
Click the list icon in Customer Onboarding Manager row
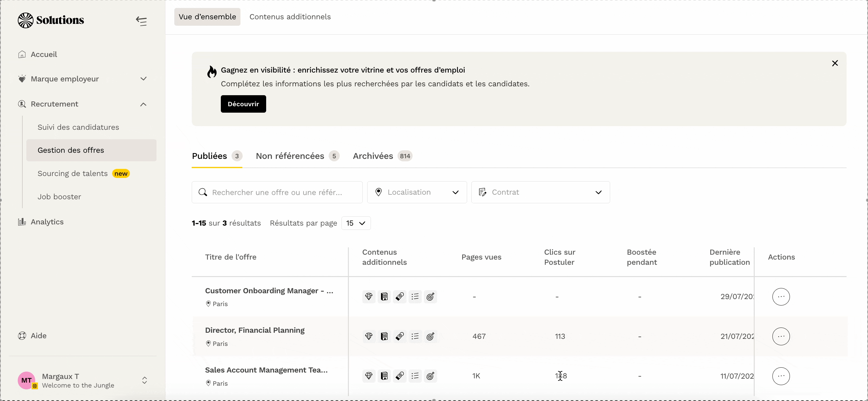coord(415,297)
